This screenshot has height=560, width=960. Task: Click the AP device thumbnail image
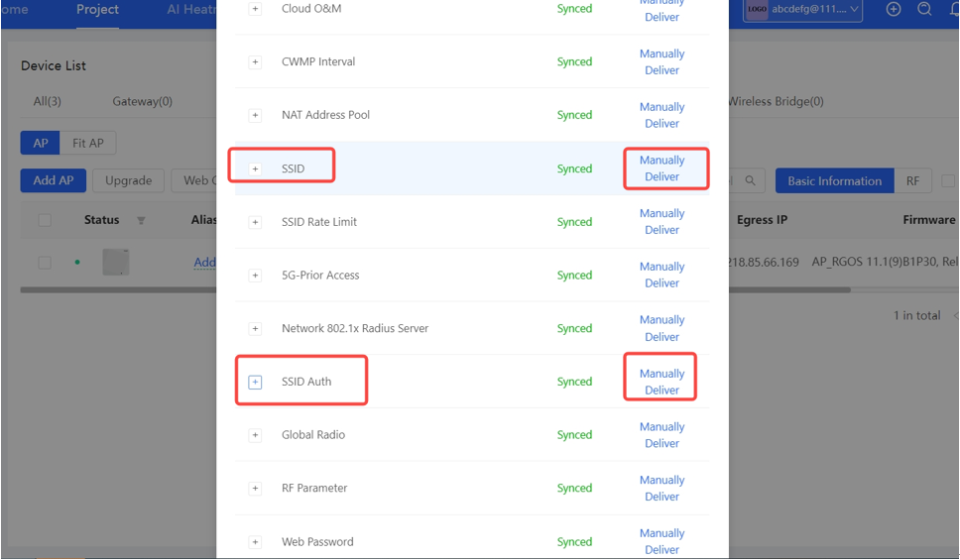[116, 262]
